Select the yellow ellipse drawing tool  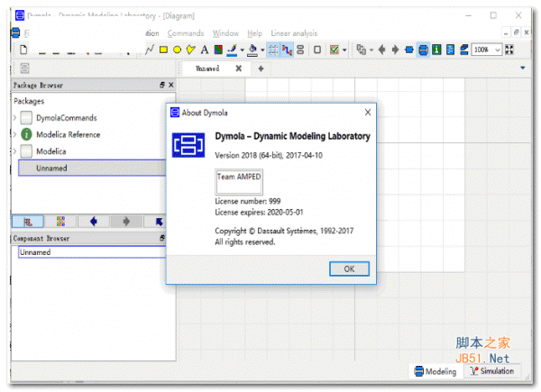tap(178, 50)
